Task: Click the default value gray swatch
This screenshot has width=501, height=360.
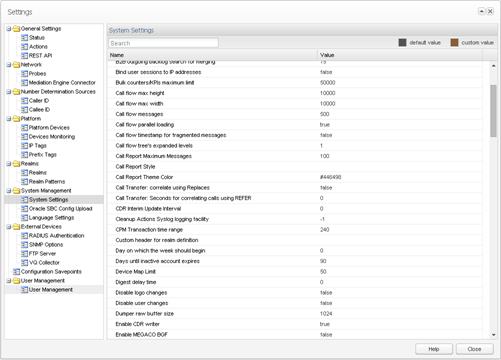Action: [402, 43]
